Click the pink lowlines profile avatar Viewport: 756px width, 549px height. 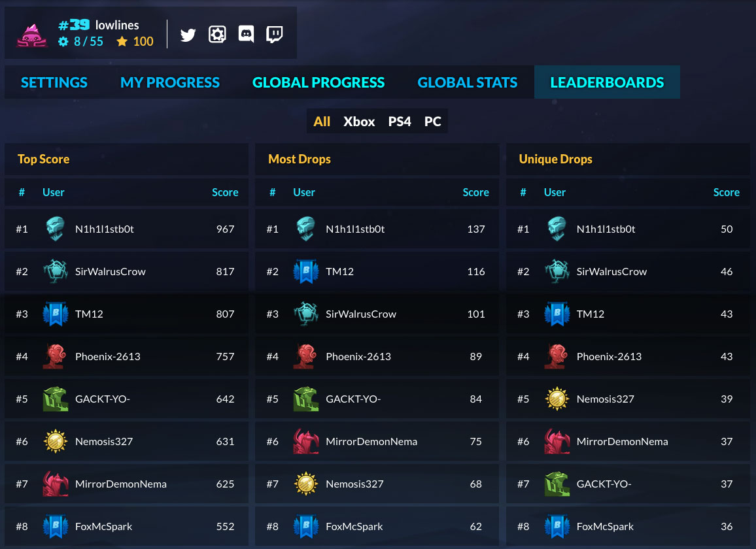point(31,35)
